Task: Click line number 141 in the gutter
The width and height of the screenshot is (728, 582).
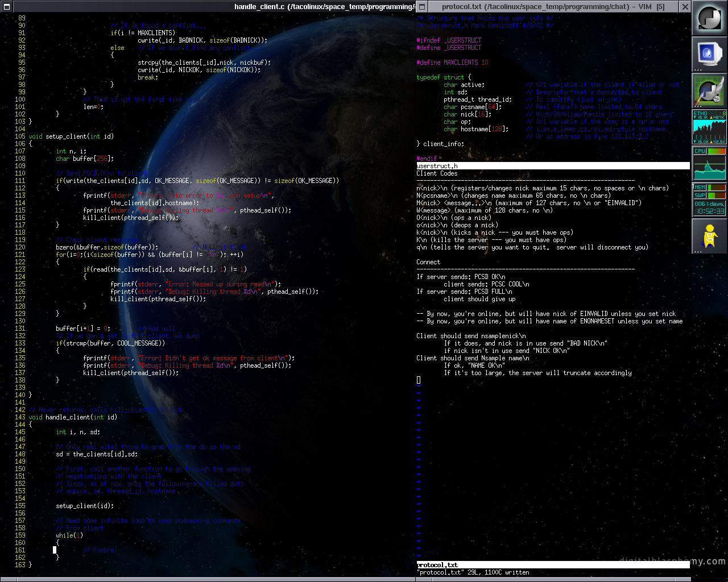Action: (20, 402)
